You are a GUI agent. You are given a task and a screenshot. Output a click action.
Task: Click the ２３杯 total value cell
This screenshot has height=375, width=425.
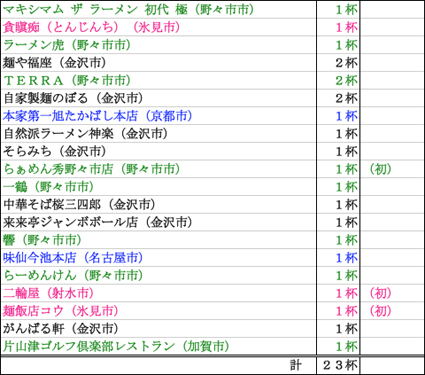coord(338,365)
